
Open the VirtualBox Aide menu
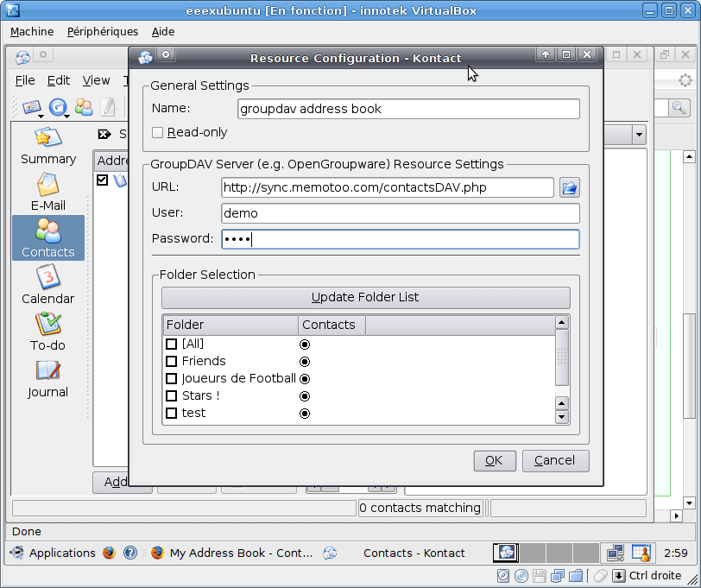click(x=162, y=32)
